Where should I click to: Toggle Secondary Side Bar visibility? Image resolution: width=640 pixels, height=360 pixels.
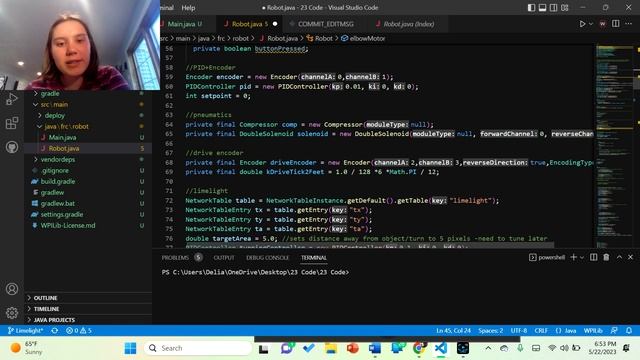click(x=553, y=8)
